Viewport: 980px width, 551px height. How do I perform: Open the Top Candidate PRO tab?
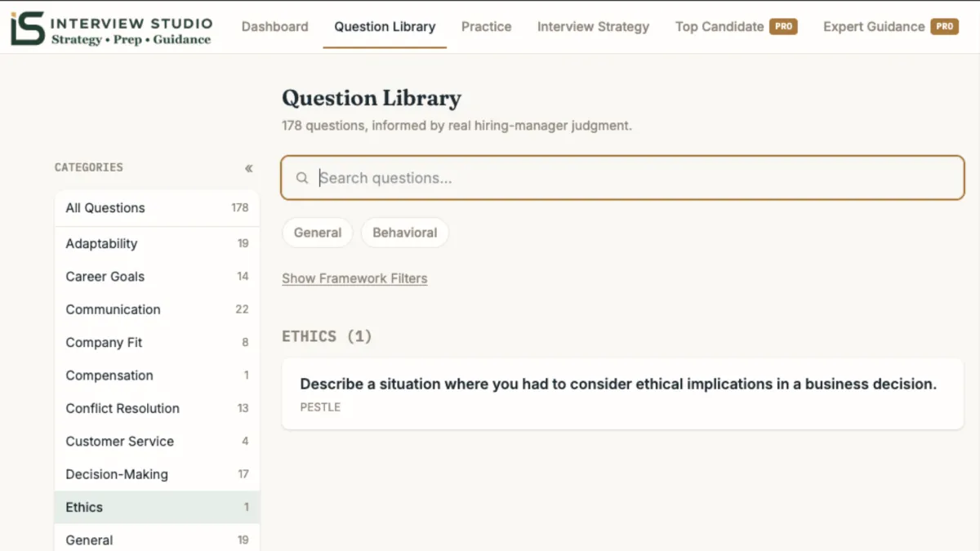(737, 26)
